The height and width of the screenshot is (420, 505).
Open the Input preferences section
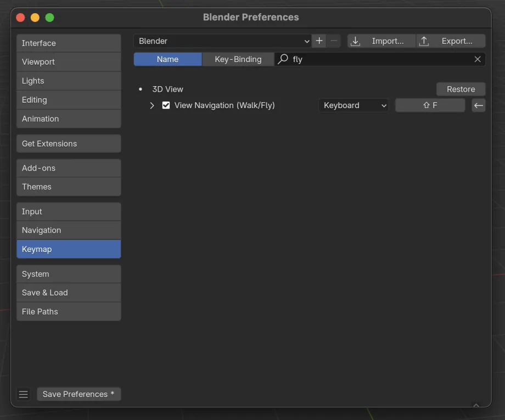click(x=69, y=211)
